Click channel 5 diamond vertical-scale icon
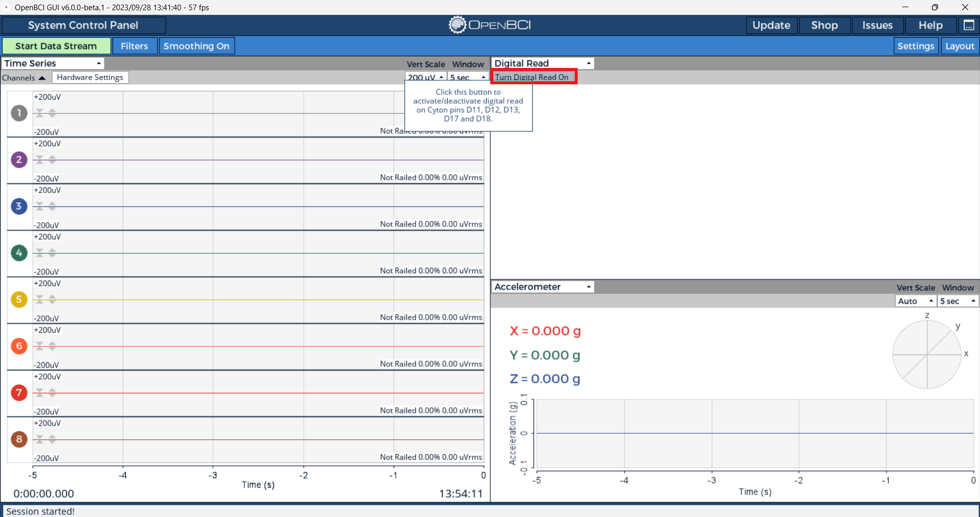Image resolution: width=980 pixels, height=517 pixels. pos(52,299)
